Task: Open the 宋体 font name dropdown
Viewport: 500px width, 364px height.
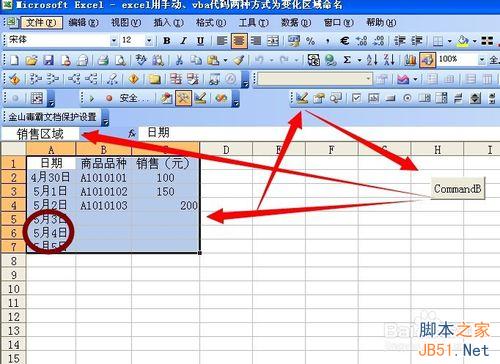Action: click(x=114, y=41)
